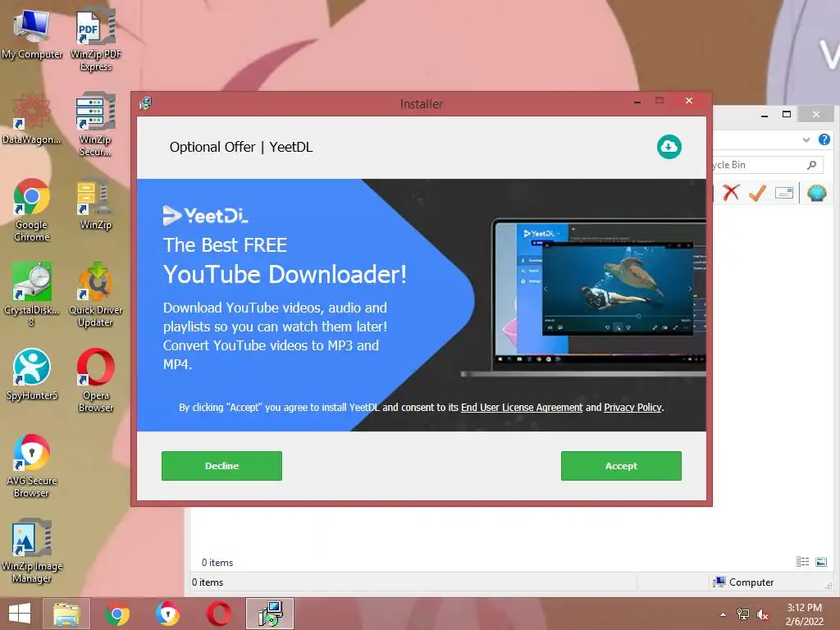Open AVG Secure Browser from the taskbar

point(167,614)
